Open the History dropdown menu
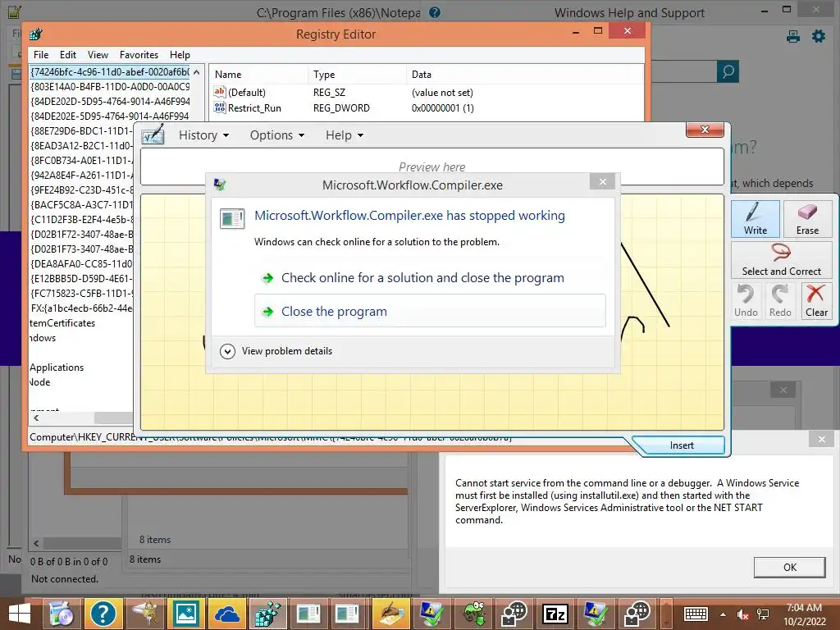Screen dimensions: 840x630 (203, 135)
